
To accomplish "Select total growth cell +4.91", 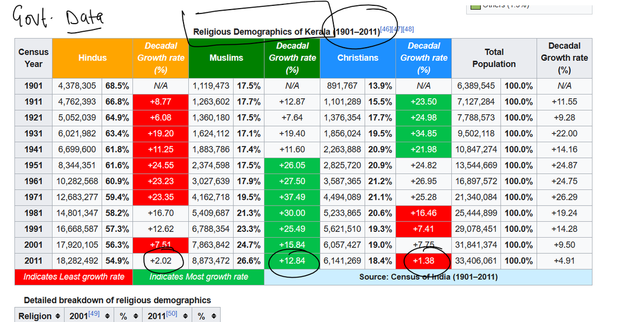I will click(564, 261).
